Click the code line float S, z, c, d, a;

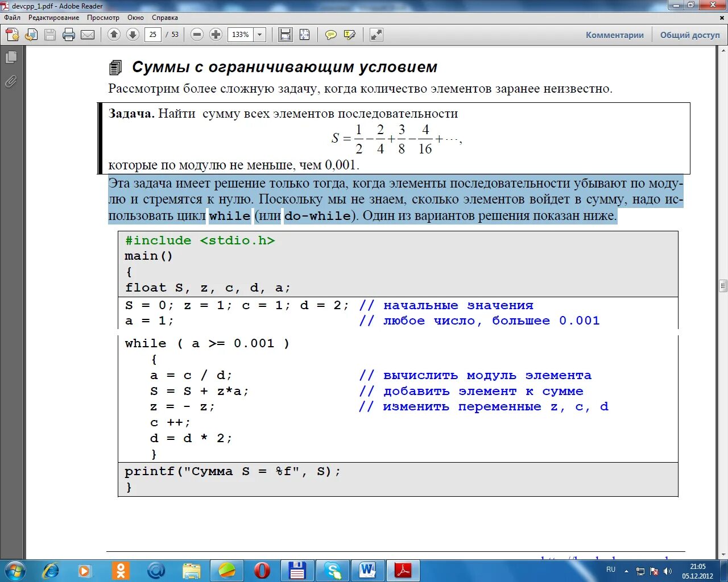pos(208,288)
